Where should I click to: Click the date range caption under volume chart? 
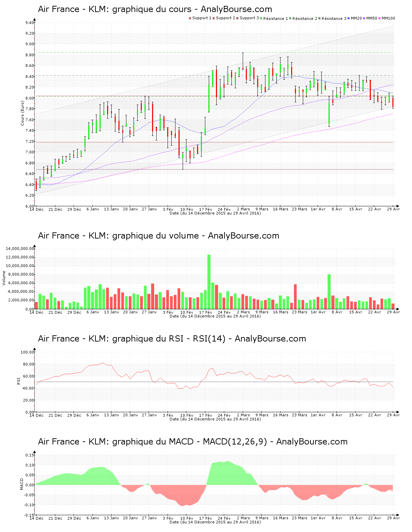(215, 316)
